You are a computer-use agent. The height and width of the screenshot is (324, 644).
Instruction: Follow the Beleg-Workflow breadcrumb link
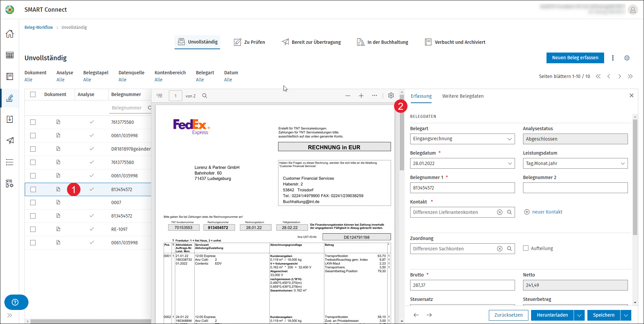(x=39, y=27)
